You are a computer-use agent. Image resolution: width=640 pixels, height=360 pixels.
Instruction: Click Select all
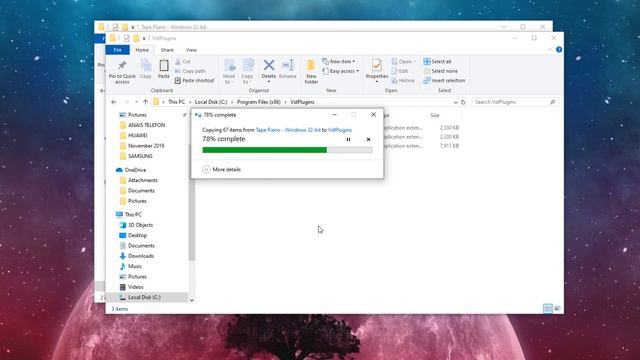click(437, 61)
